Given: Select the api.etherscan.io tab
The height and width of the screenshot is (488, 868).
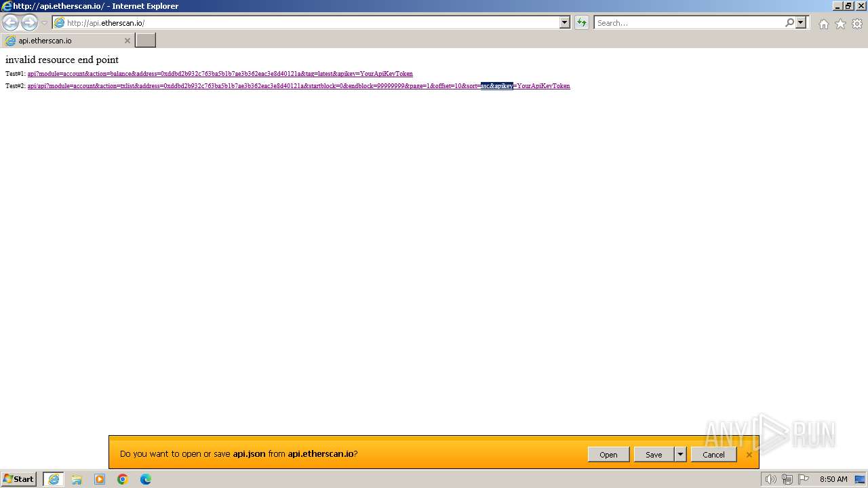Looking at the screenshot, I should (x=68, y=41).
